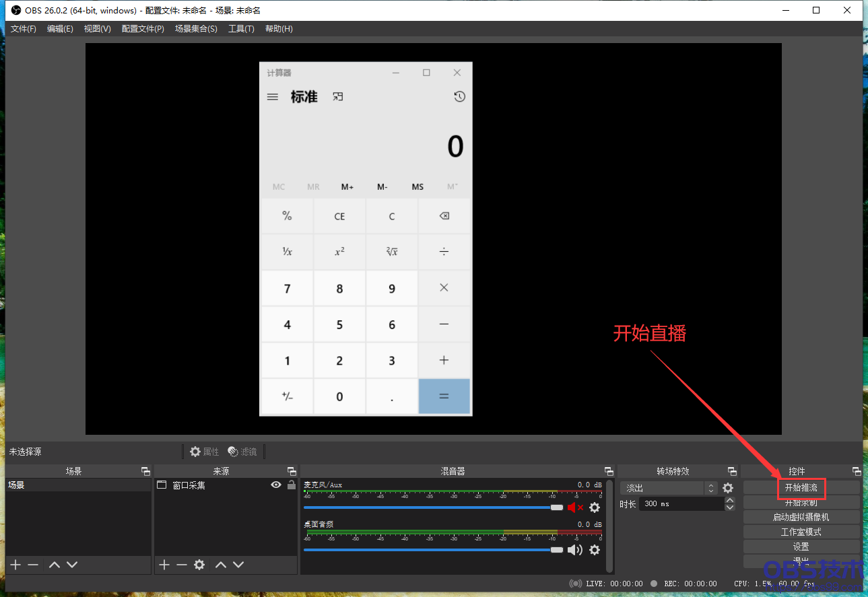The width and height of the screenshot is (868, 597).
Task: Click calculator divide key in preview
Action: pyautogui.click(x=444, y=252)
